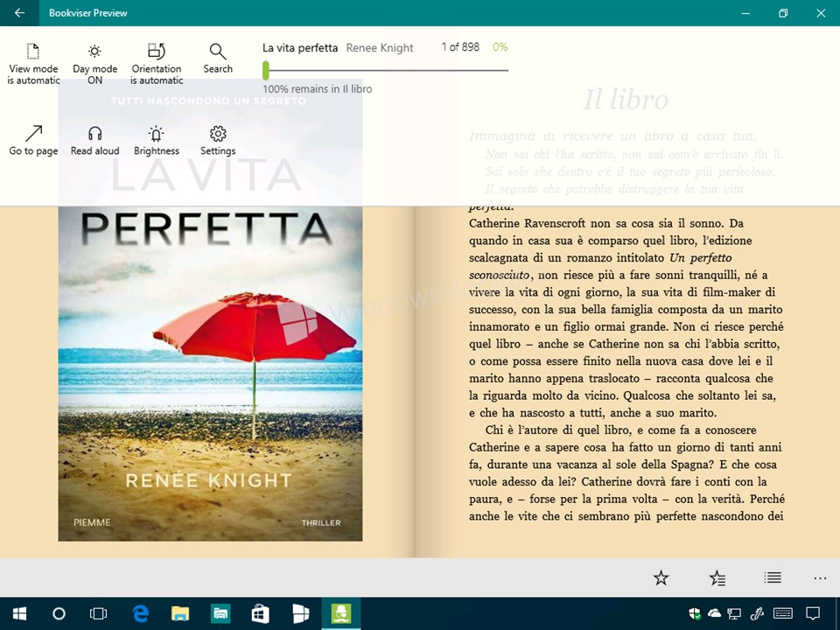Open Cortana search circle on taskbar
The image size is (840, 630).
tap(59, 613)
